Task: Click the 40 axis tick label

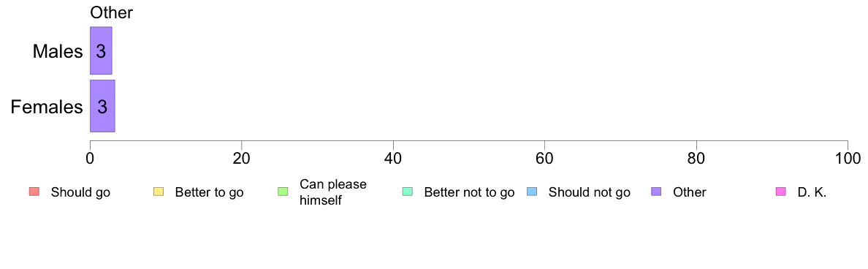Action: tap(393, 158)
